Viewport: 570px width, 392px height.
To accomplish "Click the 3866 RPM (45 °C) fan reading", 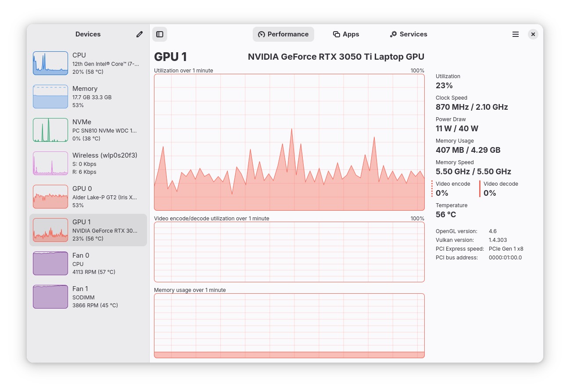I will click(x=95, y=306).
